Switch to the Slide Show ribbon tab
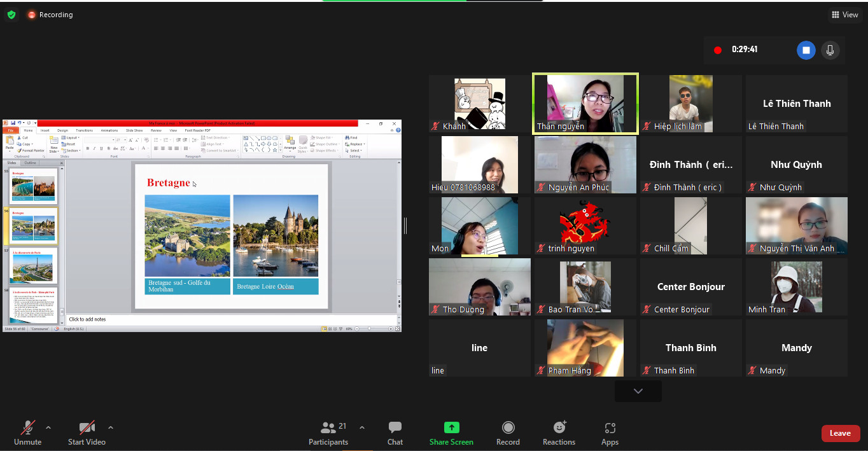This screenshot has width=868, height=451. coord(134,130)
